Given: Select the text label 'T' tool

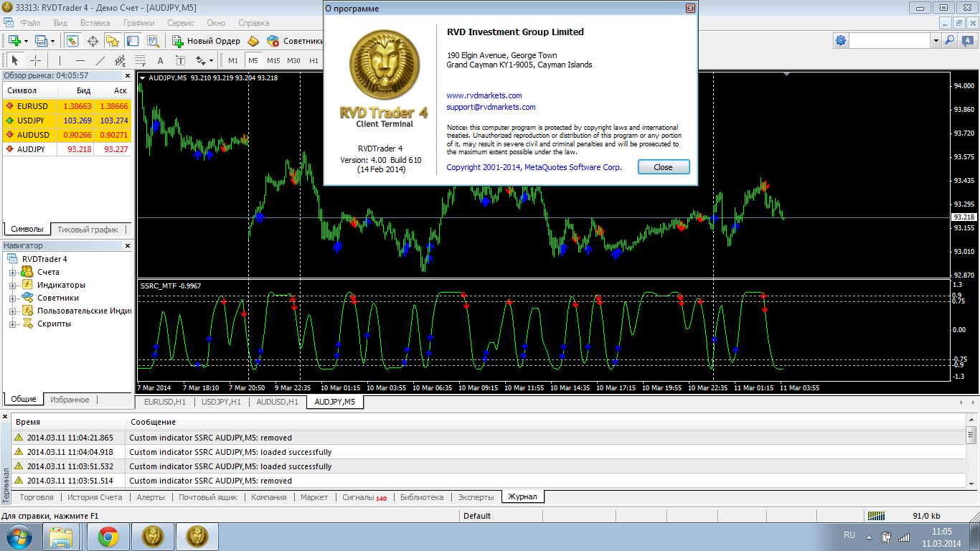Looking at the screenshot, I should (x=180, y=60).
